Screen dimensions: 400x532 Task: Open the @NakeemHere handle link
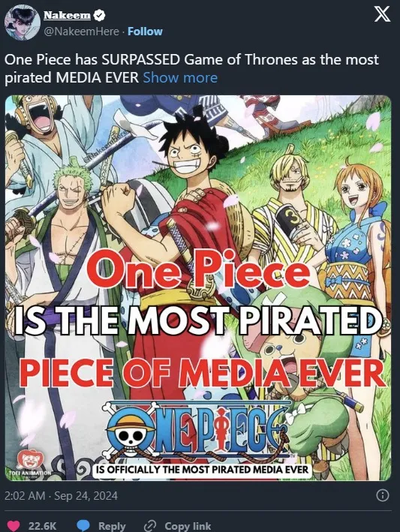click(81, 32)
